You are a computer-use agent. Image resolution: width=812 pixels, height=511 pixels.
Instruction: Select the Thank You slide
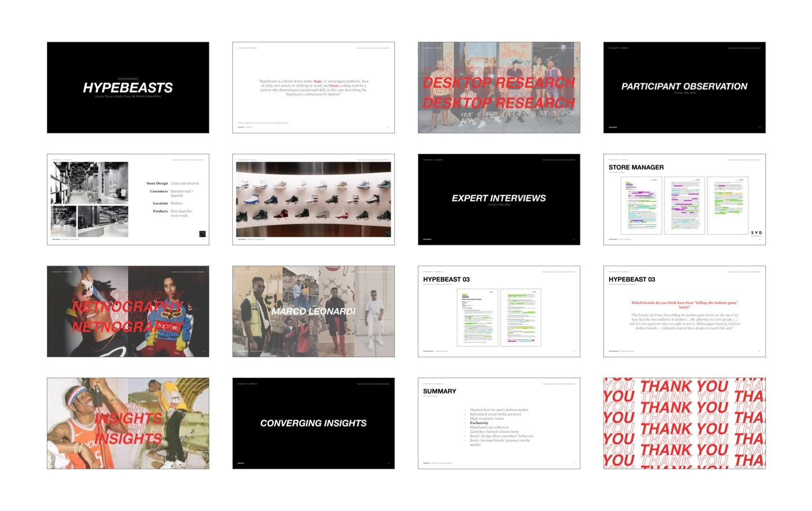[x=685, y=423]
